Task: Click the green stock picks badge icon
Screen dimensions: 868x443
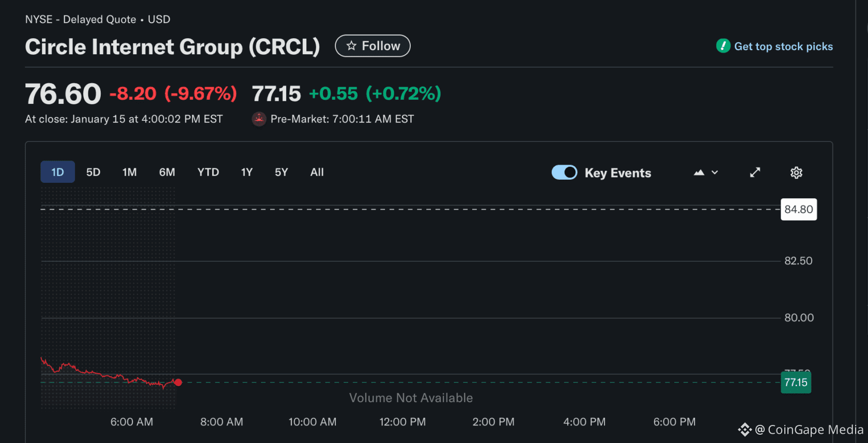Action: [x=723, y=46]
